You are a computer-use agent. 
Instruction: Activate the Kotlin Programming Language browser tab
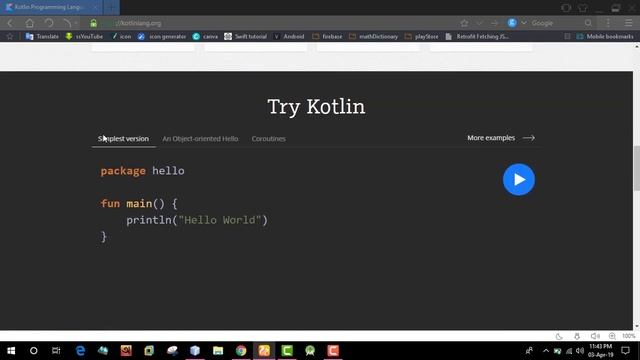tap(50, 7)
